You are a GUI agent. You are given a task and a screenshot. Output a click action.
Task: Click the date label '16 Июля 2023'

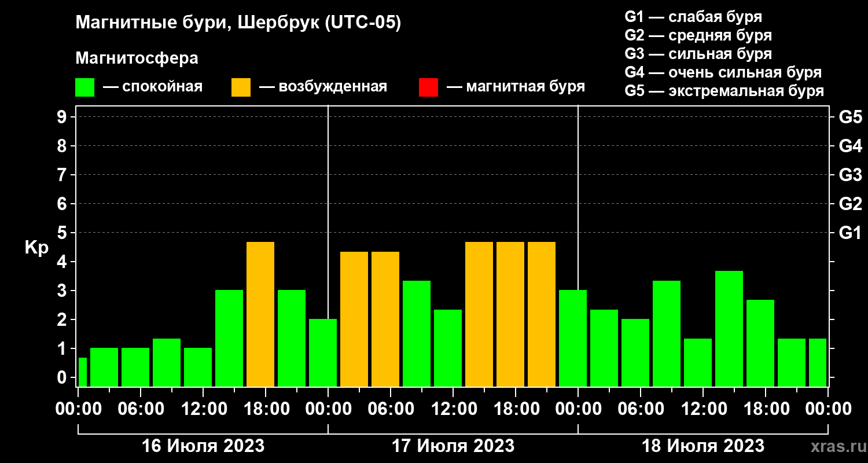[203, 446]
